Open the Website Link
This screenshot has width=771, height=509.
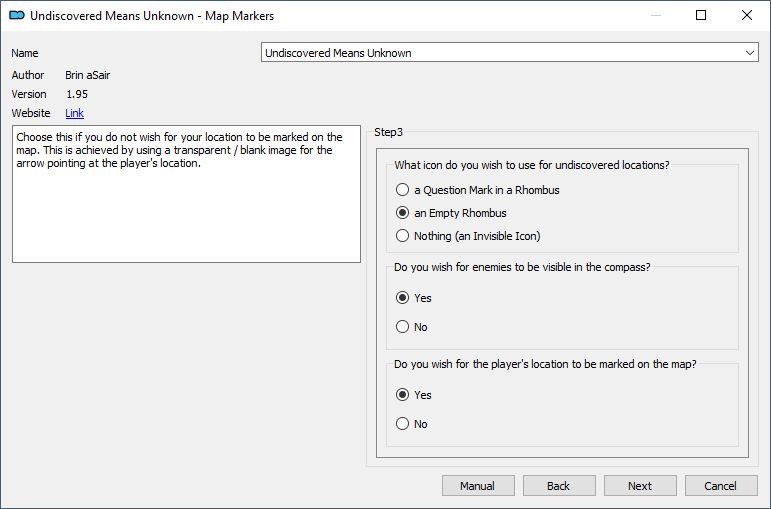74,113
